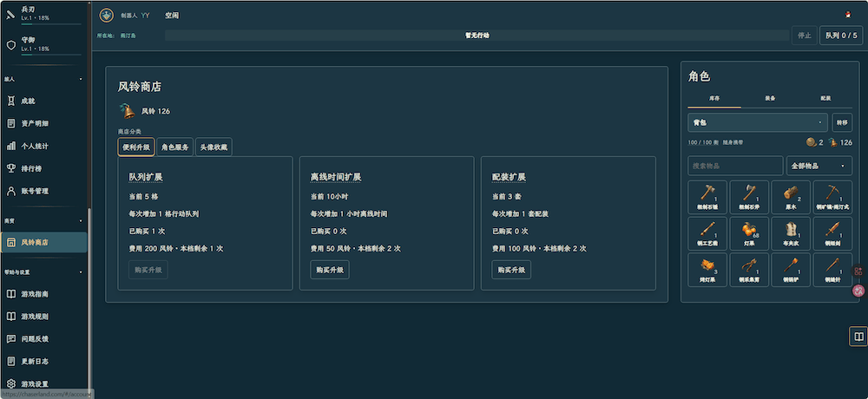The height and width of the screenshot is (399, 868).
Task: Open 游戏指南 game guide
Action: pyautogui.click(x=43, y=294)
